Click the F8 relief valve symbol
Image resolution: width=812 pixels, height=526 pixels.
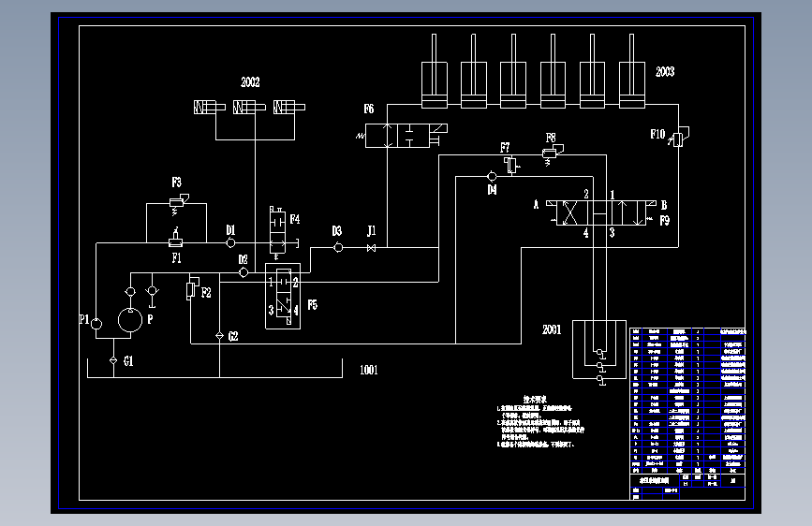[x=552, y=154]
